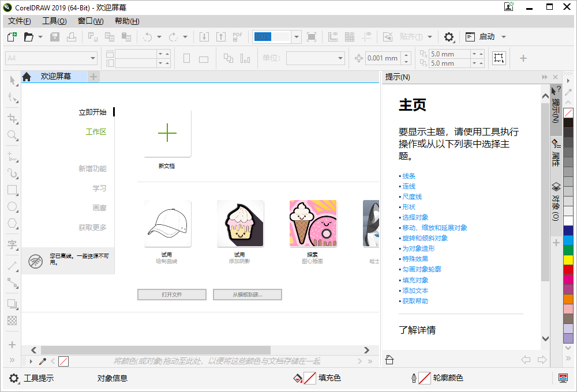Toggle portrait page orientation
577x392 pixels.
coord(186,58)
